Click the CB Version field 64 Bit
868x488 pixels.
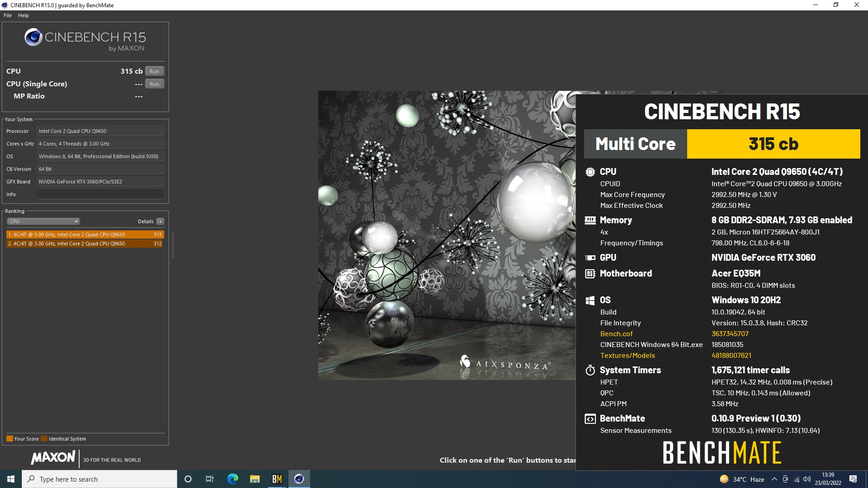[100, 169]
